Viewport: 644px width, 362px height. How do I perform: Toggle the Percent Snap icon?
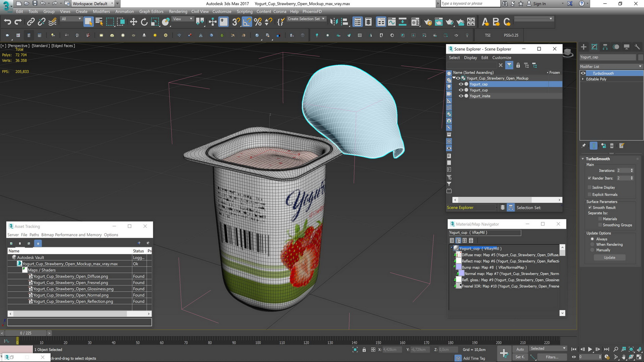258,22
